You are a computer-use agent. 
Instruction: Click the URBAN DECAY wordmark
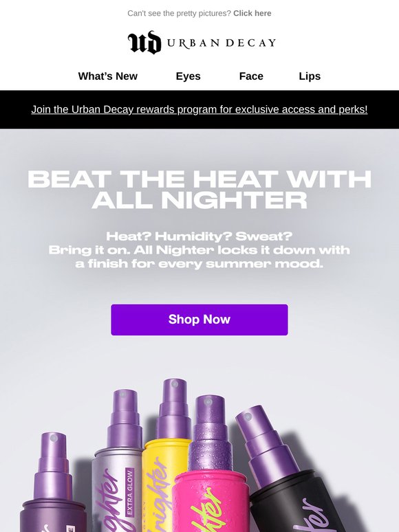(221, 43)
